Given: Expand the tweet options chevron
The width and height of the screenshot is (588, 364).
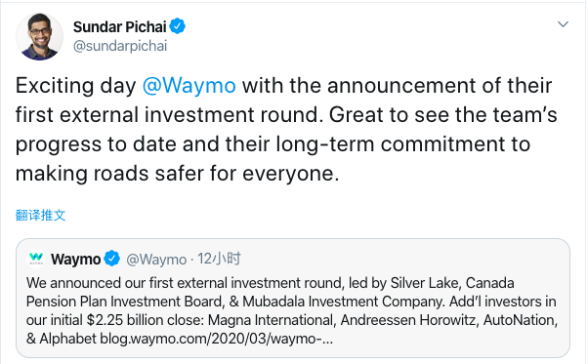Looking at the screenshot, I should point(563,24).
